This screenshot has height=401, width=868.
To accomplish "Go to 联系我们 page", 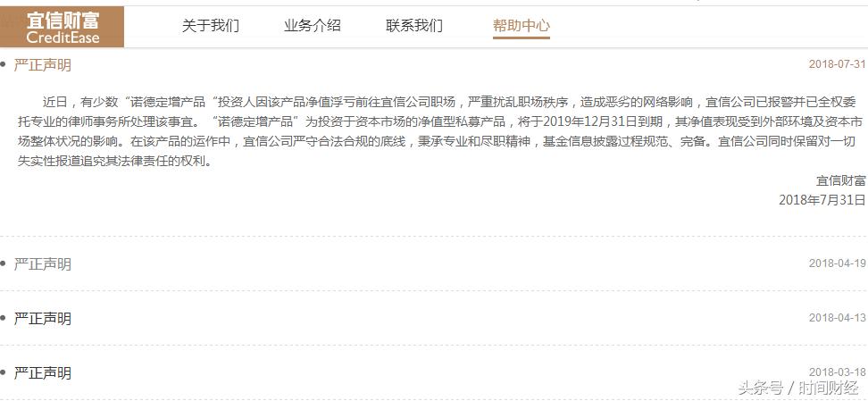I will click(x=414, y=26).
